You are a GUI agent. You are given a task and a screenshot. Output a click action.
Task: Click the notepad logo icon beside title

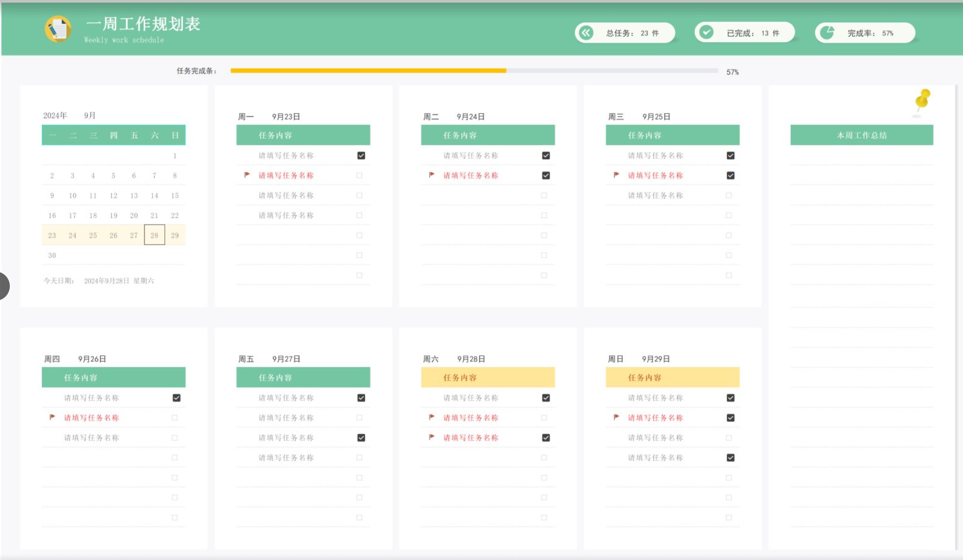tap(58, 29)
